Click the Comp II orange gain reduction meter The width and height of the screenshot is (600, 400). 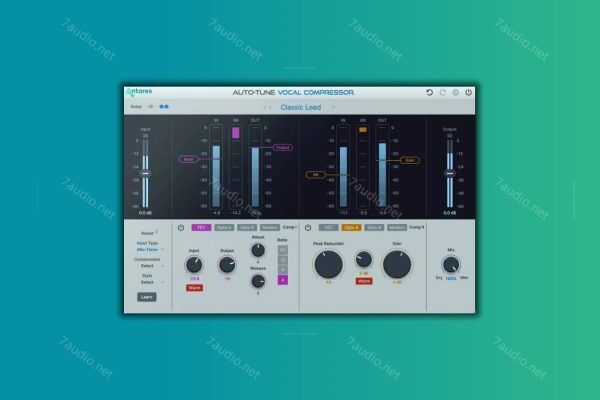(x=363, y=130)
